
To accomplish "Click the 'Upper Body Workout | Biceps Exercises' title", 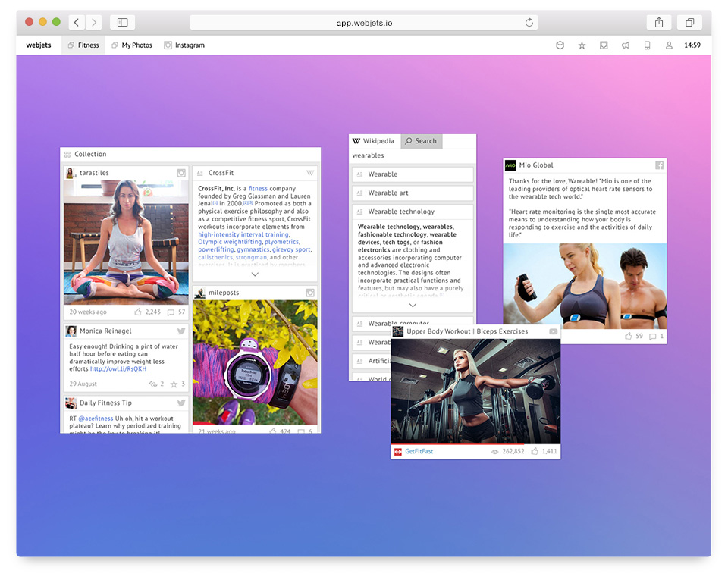I will [467, 331].
